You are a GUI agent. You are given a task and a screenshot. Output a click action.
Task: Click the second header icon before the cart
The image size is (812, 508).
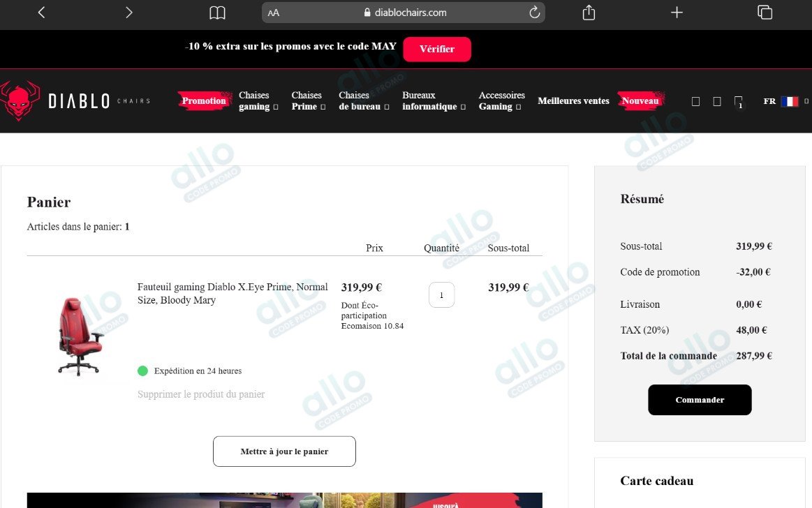pos(717,101)
